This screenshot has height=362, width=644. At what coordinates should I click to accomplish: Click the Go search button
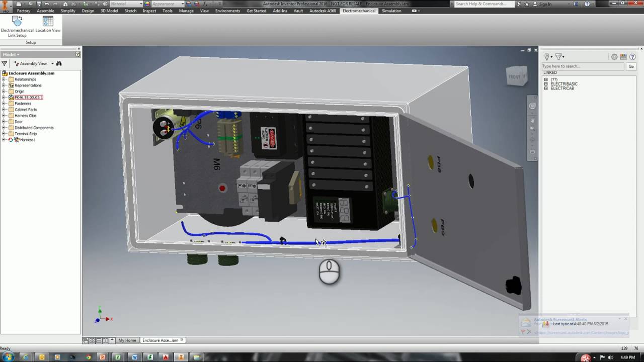pyautogui.click(x=631, y=66)
